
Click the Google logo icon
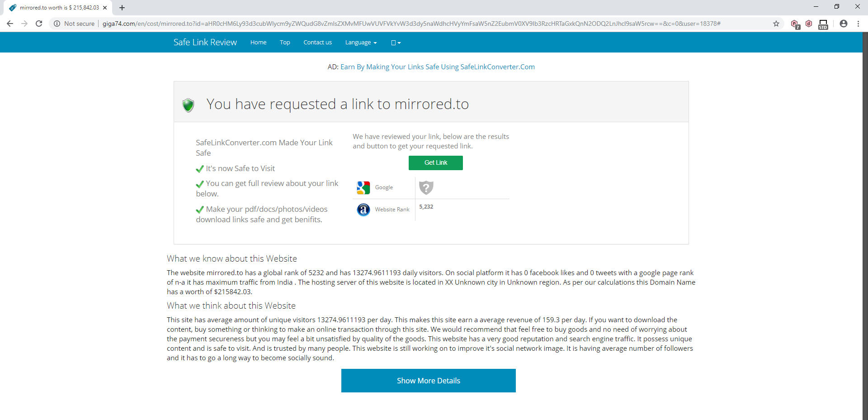tap(363, 187)
